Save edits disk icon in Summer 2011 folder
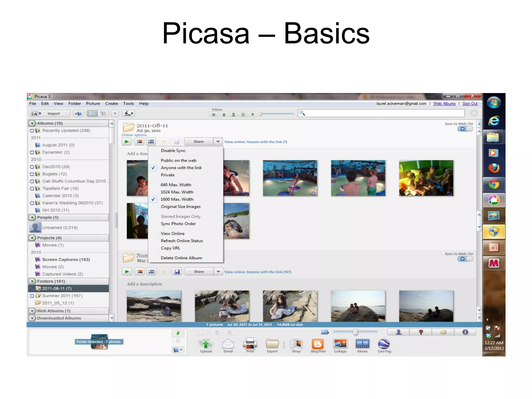 [x=177, y=272]
